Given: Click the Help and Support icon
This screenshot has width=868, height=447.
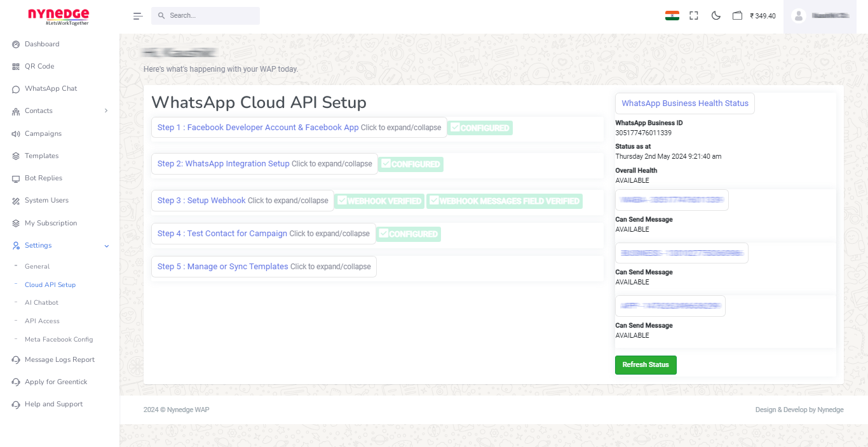Looking at the screenshot, I should (16, 404).
